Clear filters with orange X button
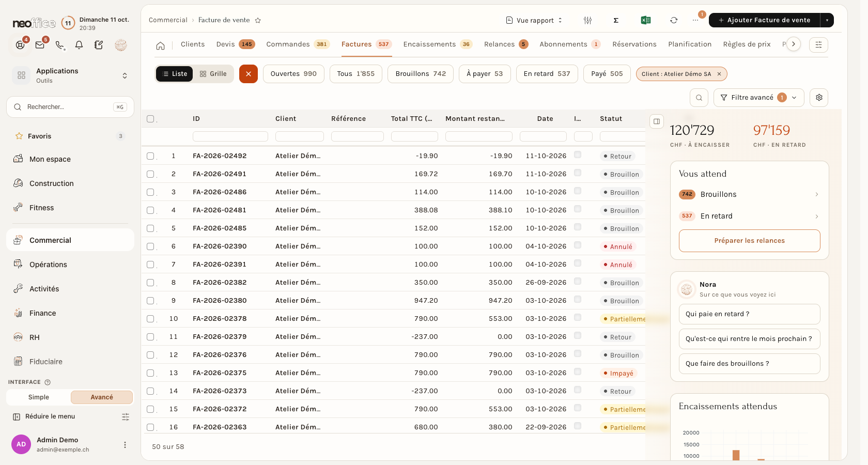Viewport: 868px width, 465px height. tap(249, 74)
